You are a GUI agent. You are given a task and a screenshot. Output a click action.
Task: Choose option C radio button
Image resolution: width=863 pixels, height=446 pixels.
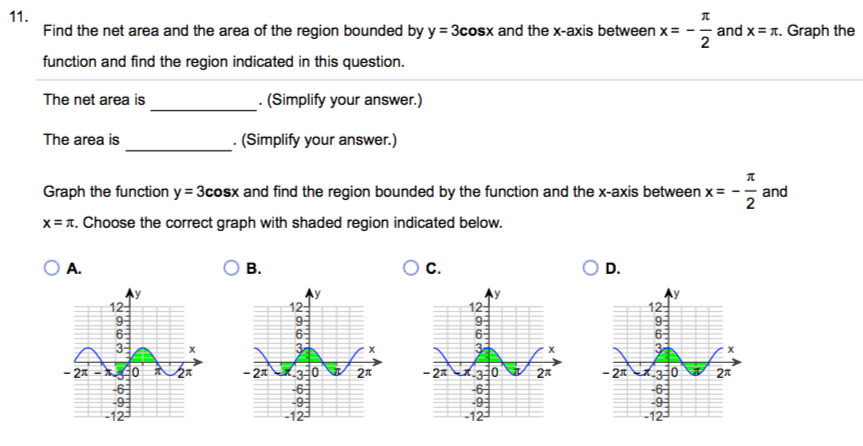point(410,267)
